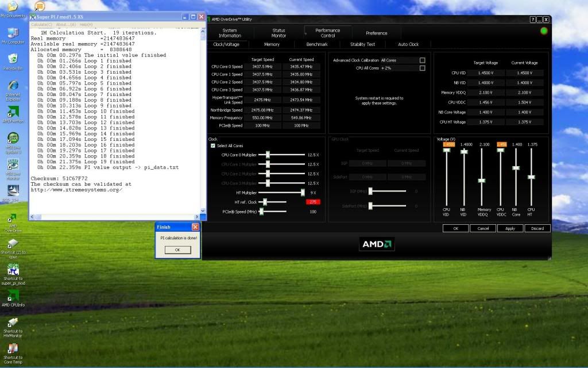Click the Discard button
This screenshot has height=368, width=588.
[x=537, y=228]
